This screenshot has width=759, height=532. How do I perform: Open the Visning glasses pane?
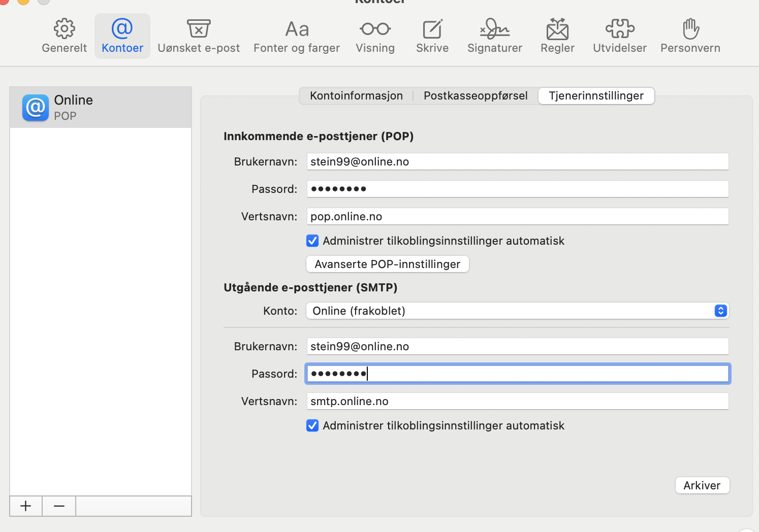[375, 36]
